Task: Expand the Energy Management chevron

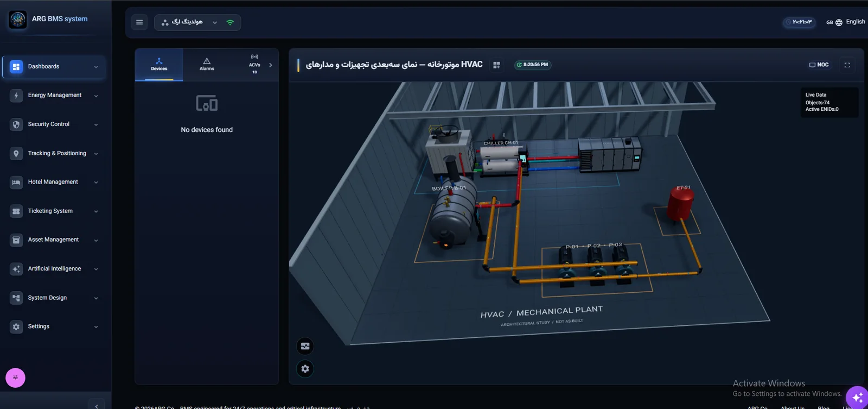Action: [x=96, y=96]
